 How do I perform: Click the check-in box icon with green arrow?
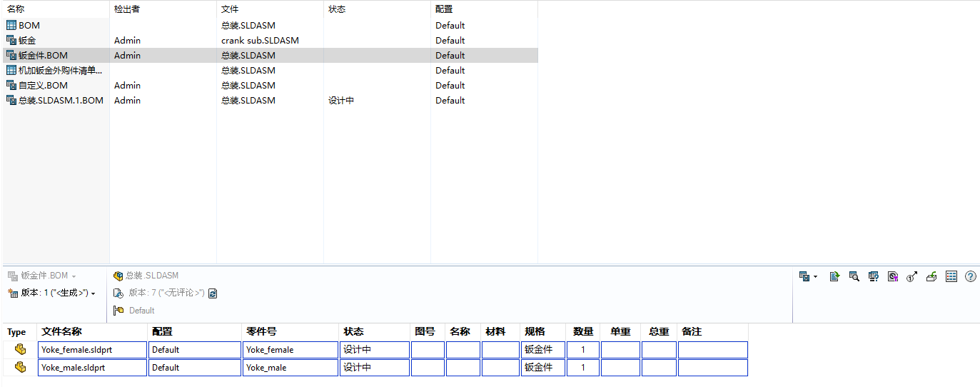pyautogui.click(x=931, y=276)
